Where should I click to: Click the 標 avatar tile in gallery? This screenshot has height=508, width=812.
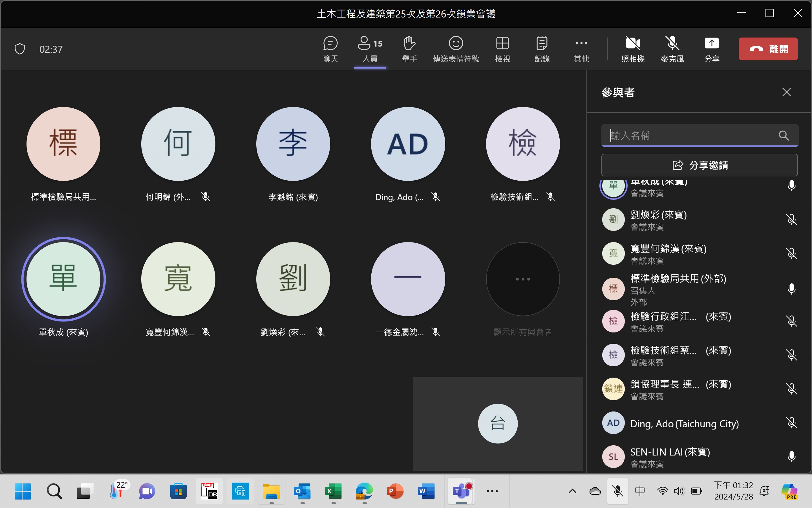(x=63, y=144)
